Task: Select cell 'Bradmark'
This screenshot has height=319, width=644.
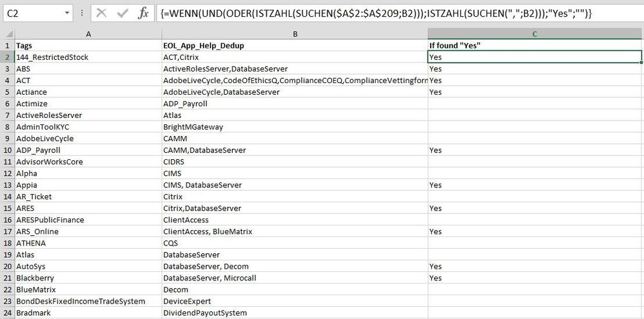Action: (88, 313)
